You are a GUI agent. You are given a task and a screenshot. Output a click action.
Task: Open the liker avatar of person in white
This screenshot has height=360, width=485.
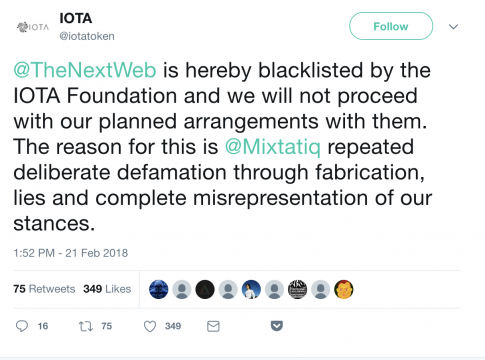pos(251,289)
